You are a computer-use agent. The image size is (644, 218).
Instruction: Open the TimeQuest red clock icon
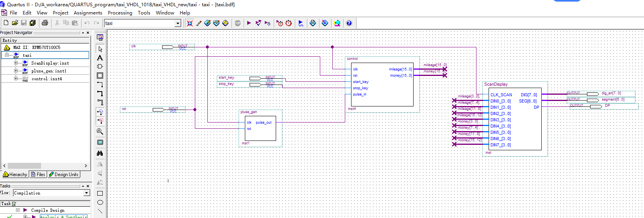point(289,23)
